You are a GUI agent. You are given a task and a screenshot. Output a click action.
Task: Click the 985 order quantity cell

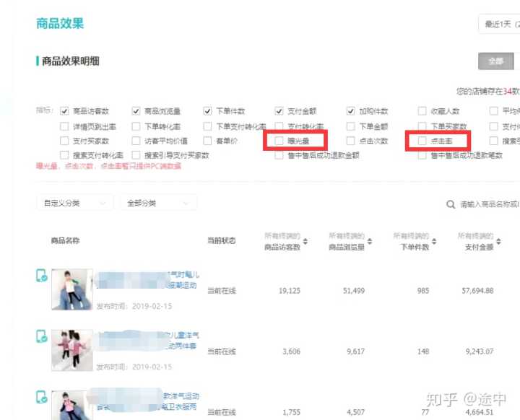423,291
